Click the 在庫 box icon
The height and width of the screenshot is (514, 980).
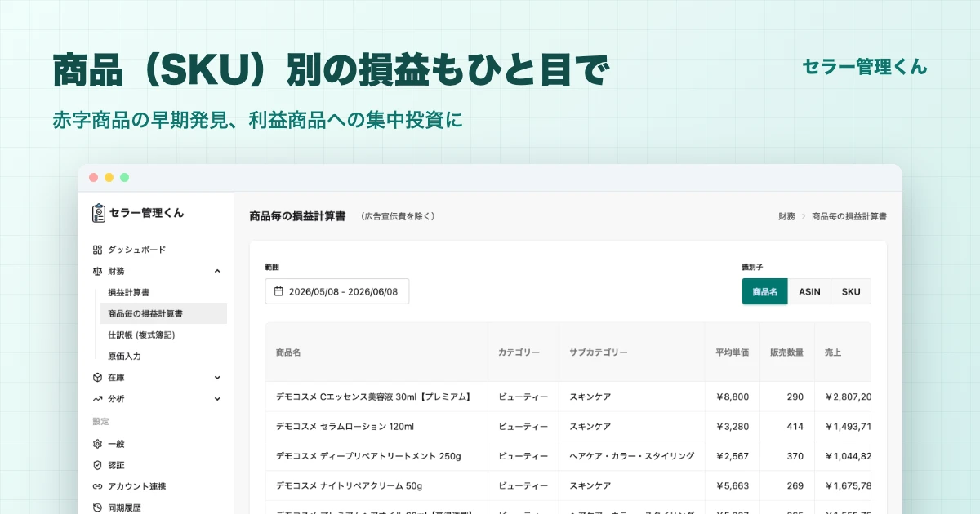click(97, 378)
